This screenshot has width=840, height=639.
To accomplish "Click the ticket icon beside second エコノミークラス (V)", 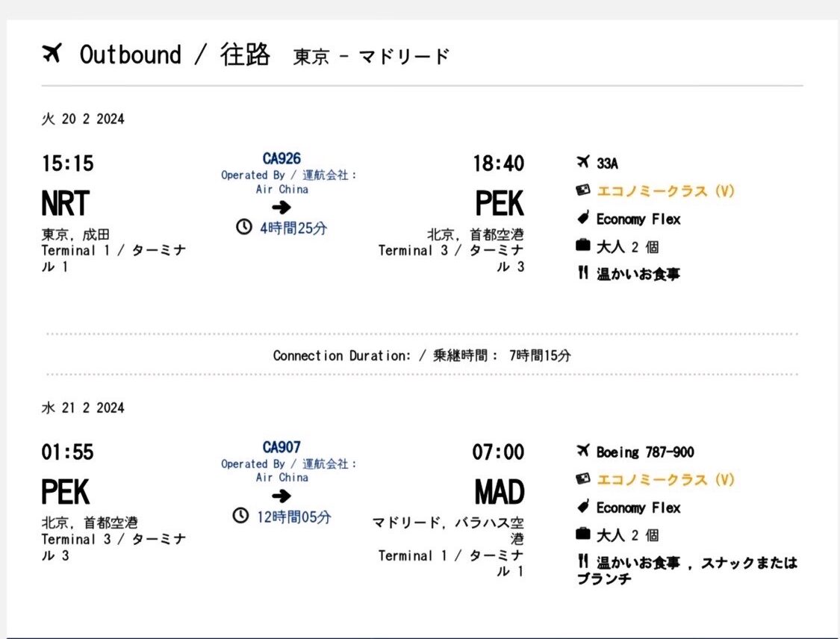I will [x=583, y=479].
